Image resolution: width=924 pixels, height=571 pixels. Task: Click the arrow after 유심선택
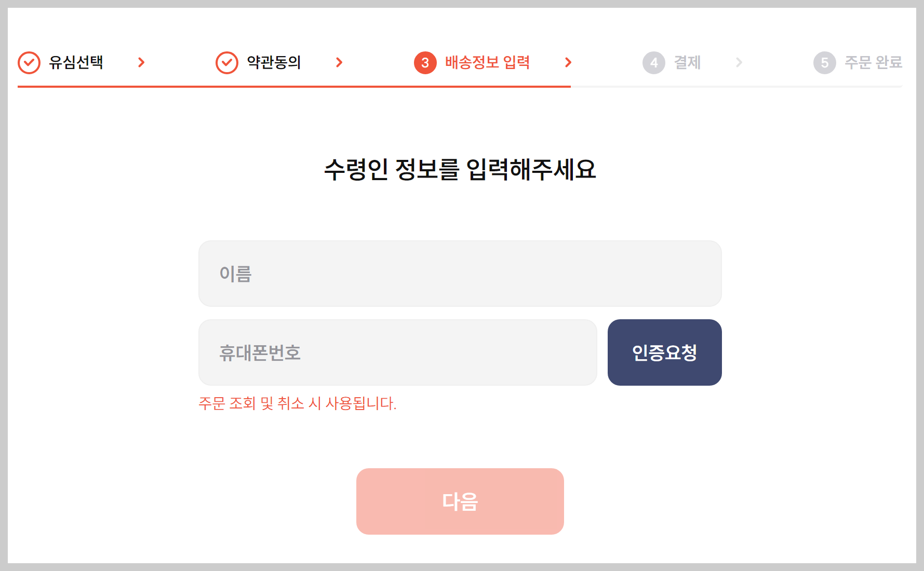pos(141,62)
